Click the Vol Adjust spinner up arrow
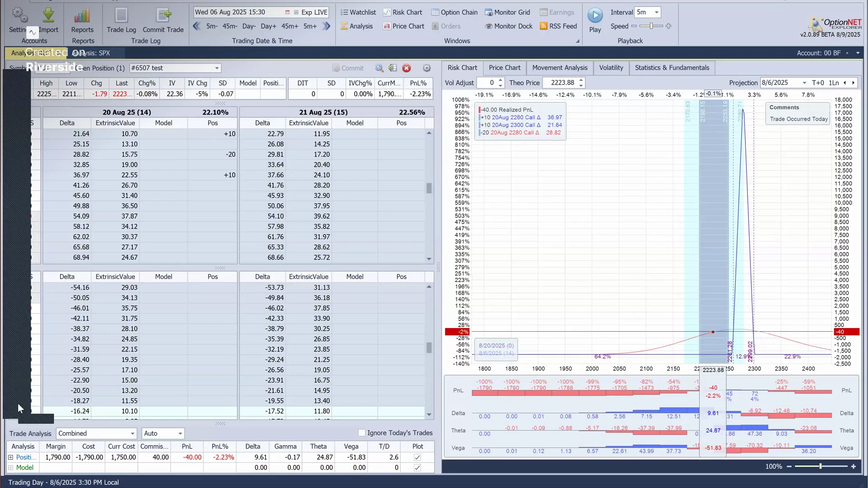The width and height of the screenshot is (868, 488). point(500,80)
